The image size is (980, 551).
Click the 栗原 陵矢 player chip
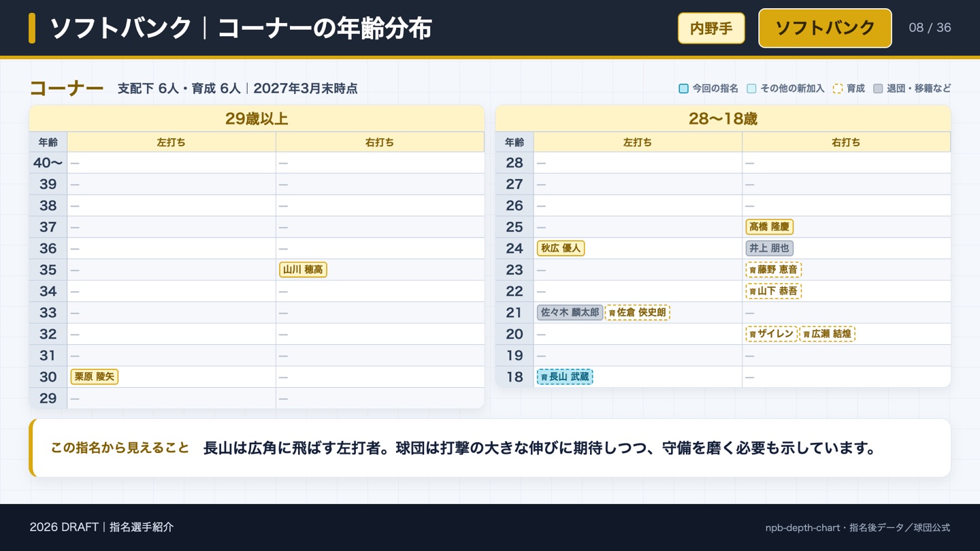pos(95,376)
